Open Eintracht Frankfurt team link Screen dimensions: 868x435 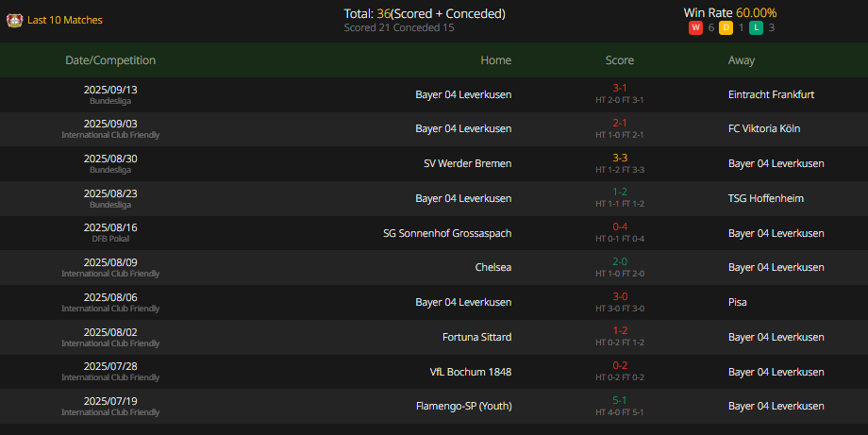pos(771,94)
